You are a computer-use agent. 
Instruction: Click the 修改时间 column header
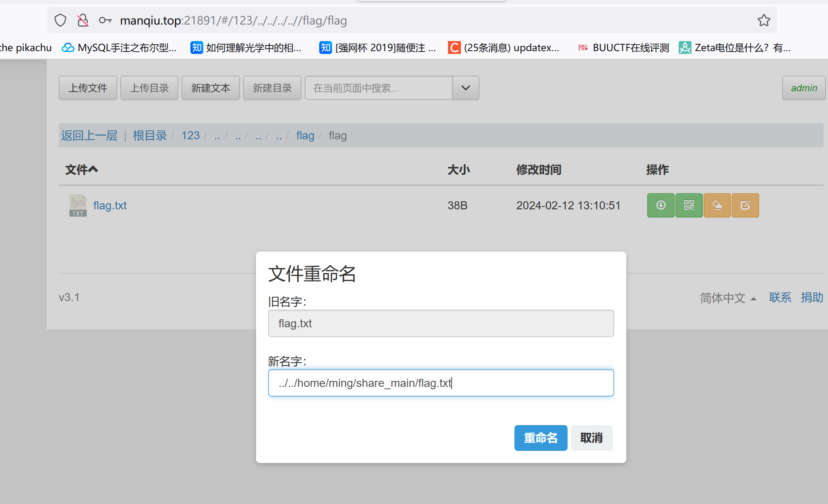[x=539, y=169]
